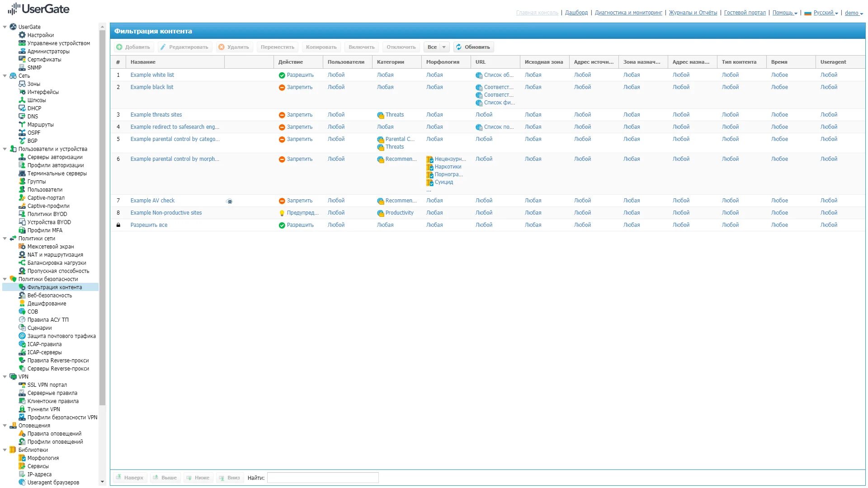Click the Threats category icon on row 3
The height and width of the screenshot is (488, 868).
(380, 114)
